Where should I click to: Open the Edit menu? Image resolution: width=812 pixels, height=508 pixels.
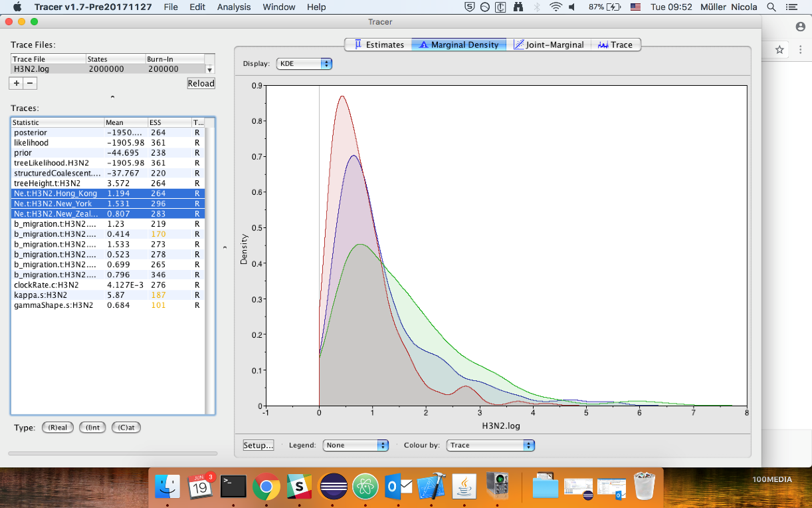[197, 7]
